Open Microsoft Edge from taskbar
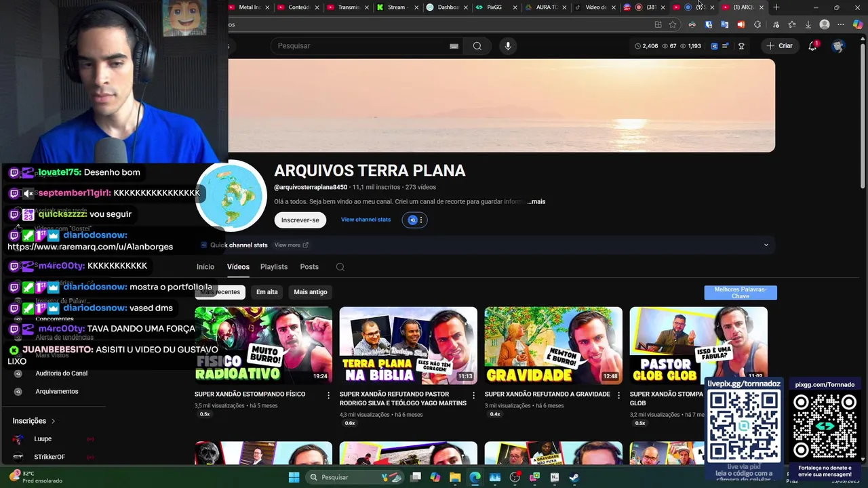This screenshot has height=488, width=868. pyautogui.click(x=475, y=477)
